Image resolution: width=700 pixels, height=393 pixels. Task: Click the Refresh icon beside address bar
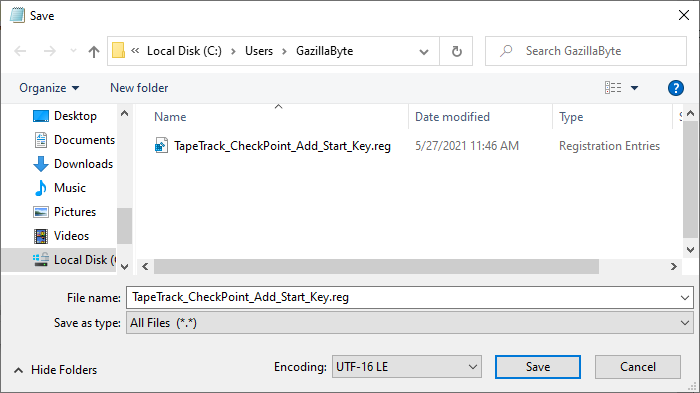456,51
